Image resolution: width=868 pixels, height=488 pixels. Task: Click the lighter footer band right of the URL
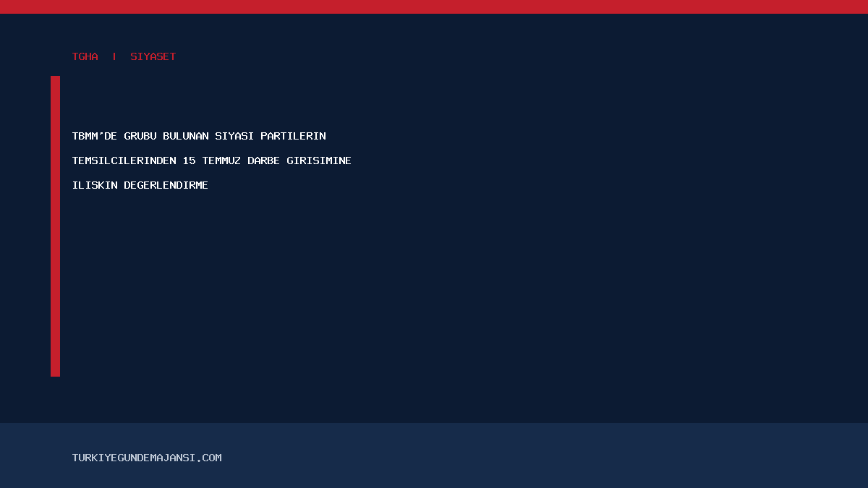coord(542,455)
